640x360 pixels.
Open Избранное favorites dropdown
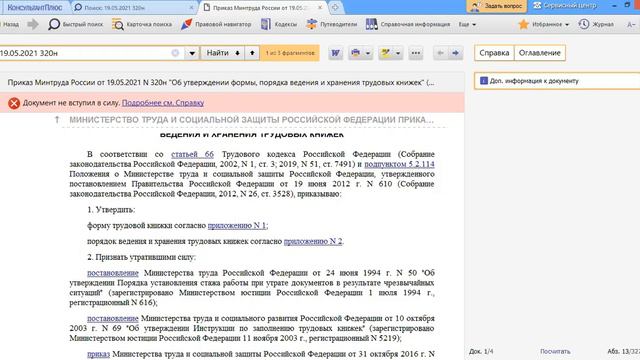pos(544,24)
